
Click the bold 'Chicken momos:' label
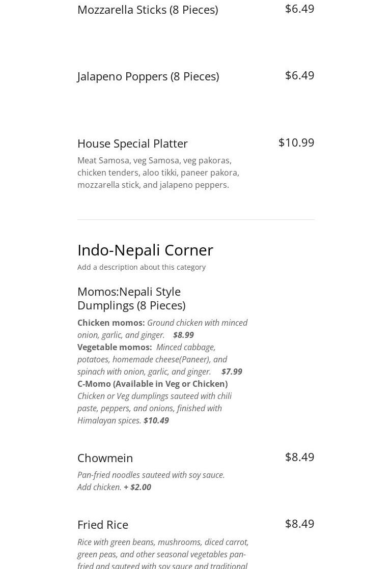click(111, 323)
